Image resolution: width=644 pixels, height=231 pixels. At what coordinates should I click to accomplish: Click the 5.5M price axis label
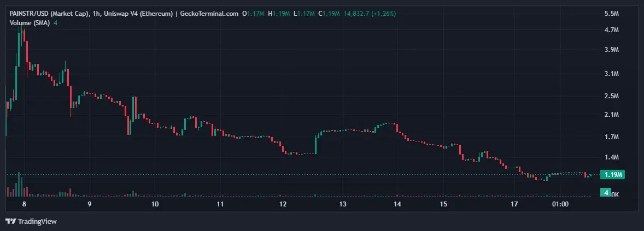point(612,14)
